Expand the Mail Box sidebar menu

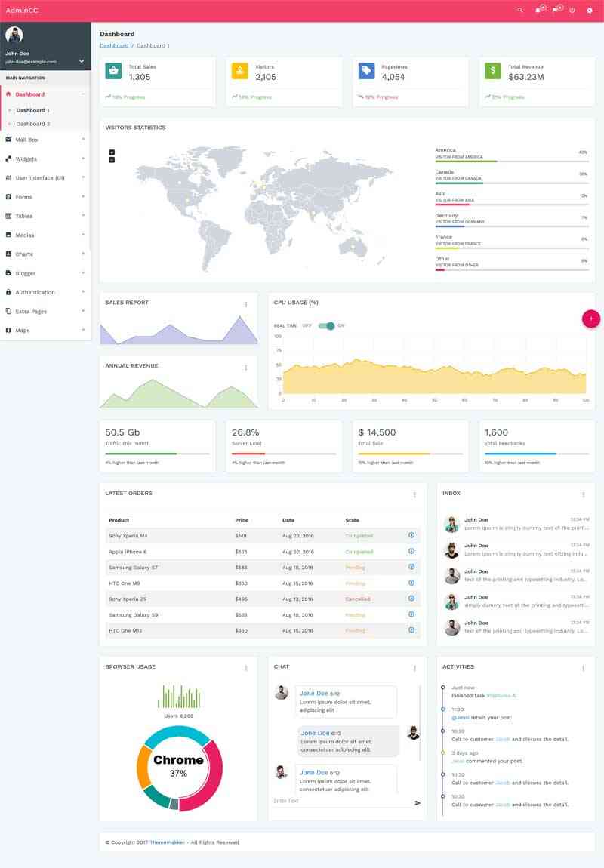click(x=45, y=140)
